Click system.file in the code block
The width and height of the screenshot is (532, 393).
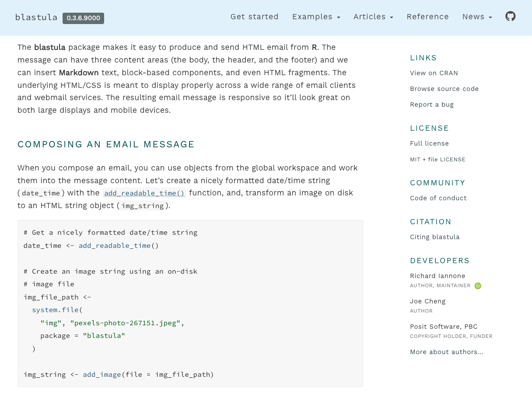(x=55, y=310)
